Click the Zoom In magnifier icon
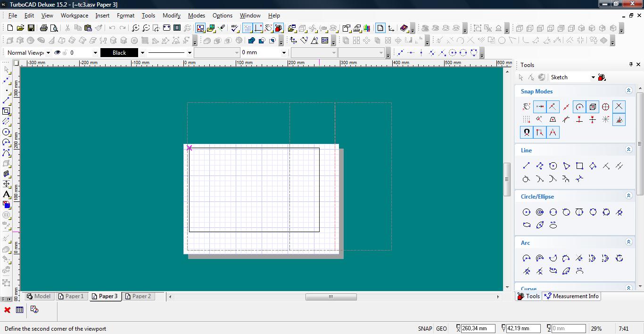 pos(135,28)
